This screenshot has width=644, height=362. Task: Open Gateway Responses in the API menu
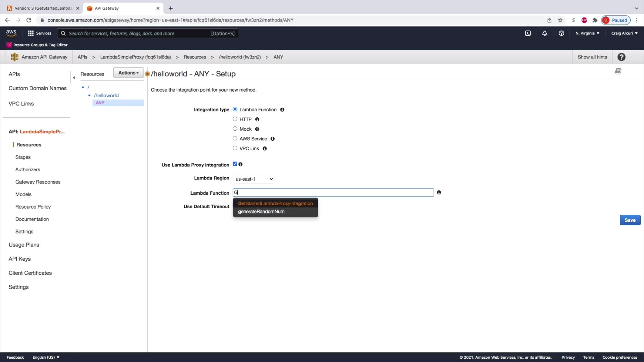point(38,182)
